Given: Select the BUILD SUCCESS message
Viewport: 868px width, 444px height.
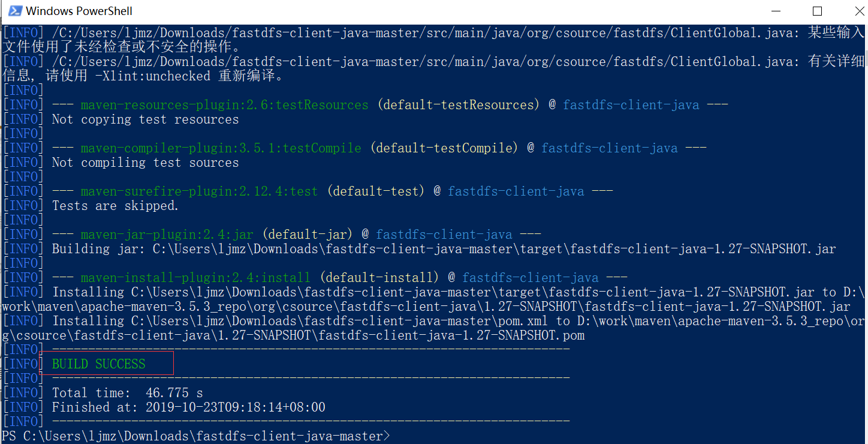Looking at the screenshot, I should (98, 364).
